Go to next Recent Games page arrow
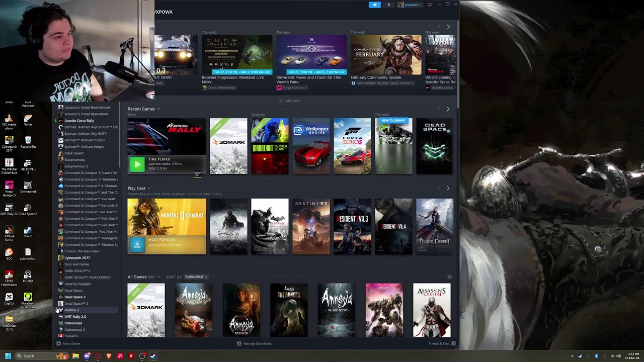644x362 pixels. coord(448,109)
